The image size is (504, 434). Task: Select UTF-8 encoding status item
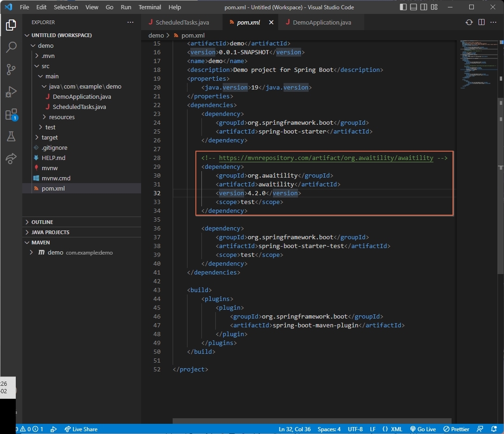coord(355,429)
